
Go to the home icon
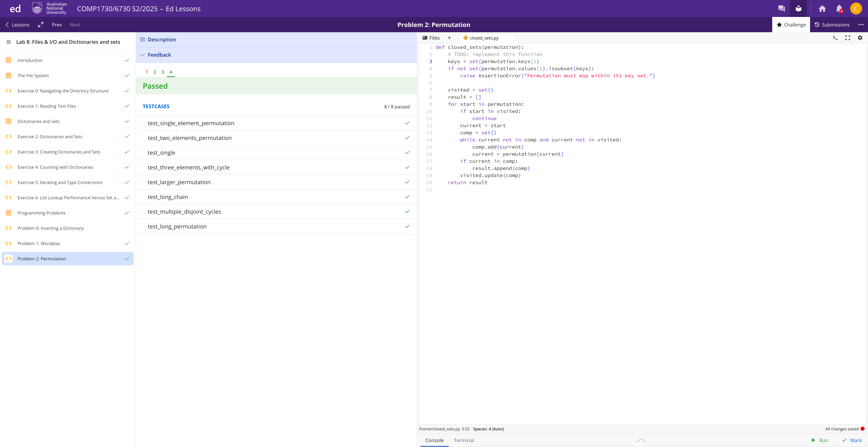pos(822,9)
